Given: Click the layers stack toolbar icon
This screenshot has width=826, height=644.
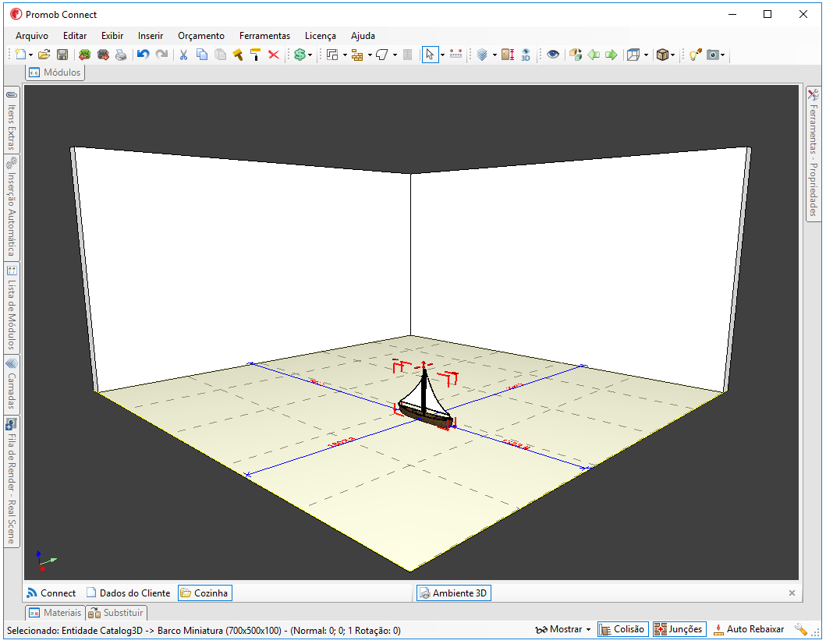Looking at the screenshot, I should 482,55.
